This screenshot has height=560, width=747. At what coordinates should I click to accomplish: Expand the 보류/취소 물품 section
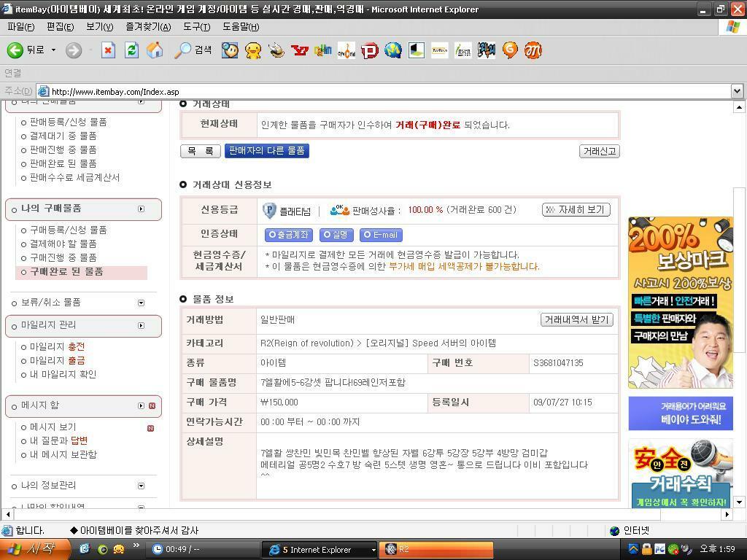click(141, 302)
